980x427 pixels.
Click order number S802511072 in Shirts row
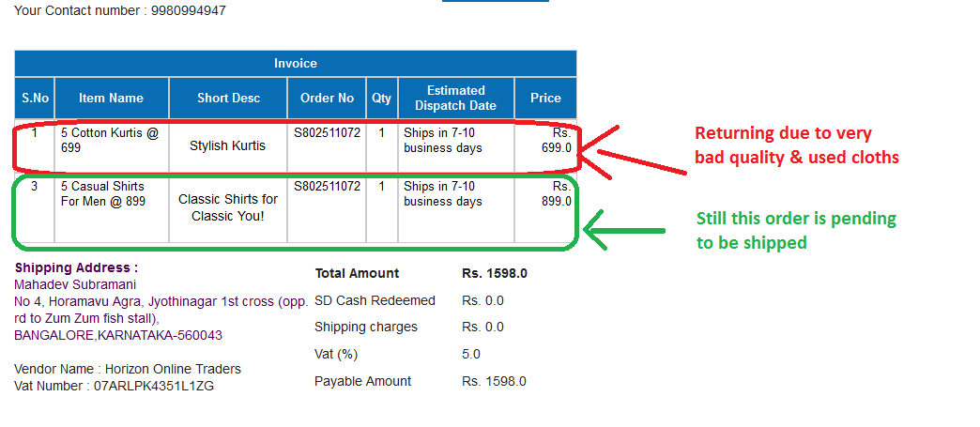[327, 186]
